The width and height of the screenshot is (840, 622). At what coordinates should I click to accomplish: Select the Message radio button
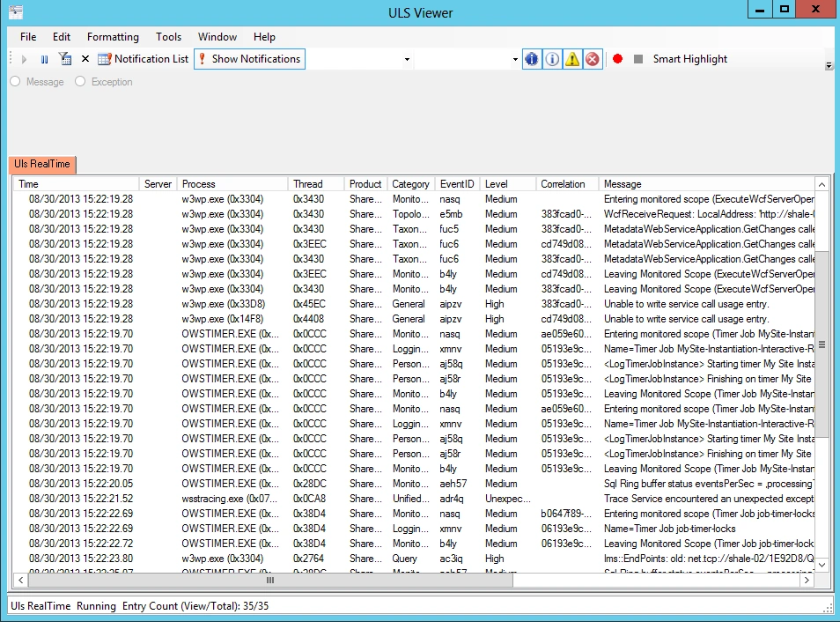pyautogui.click(x=37, y=82)
